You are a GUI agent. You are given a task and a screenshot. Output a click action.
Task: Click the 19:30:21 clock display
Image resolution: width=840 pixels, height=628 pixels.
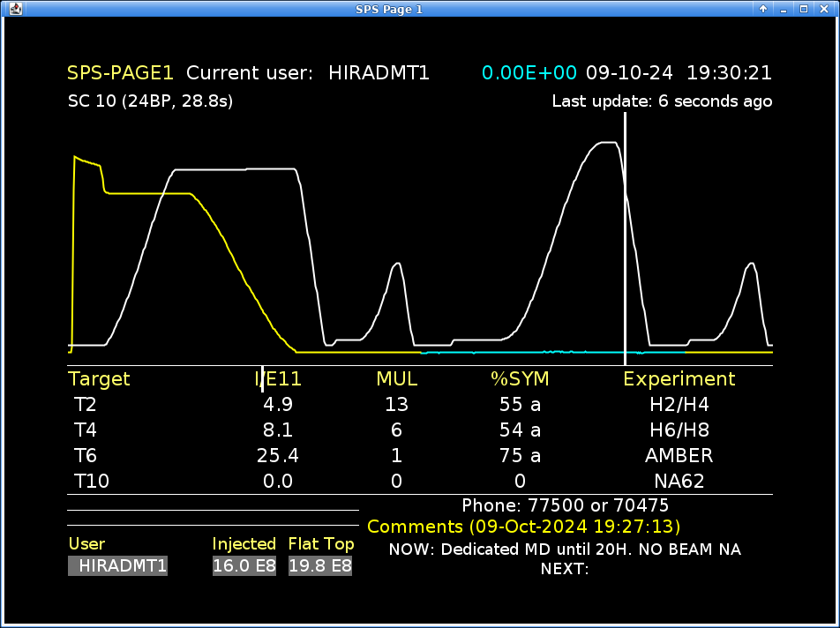pyautogui.click(x=729, y=73)
